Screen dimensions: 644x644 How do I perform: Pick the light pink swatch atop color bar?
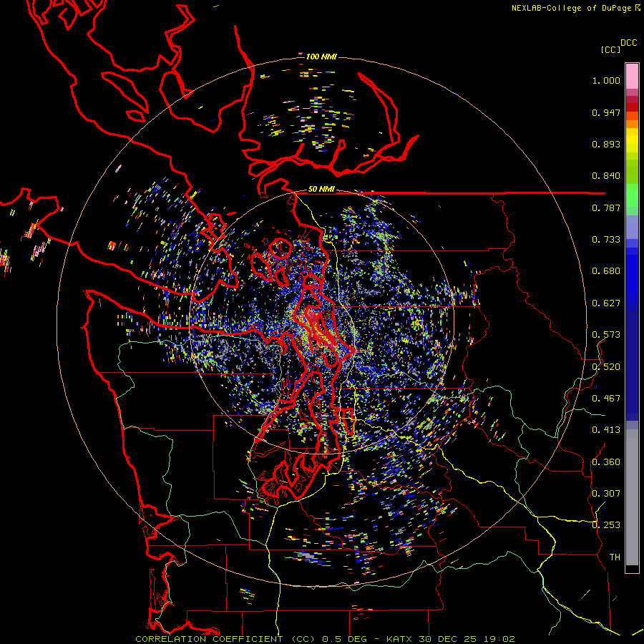click(x=632, y=76)
